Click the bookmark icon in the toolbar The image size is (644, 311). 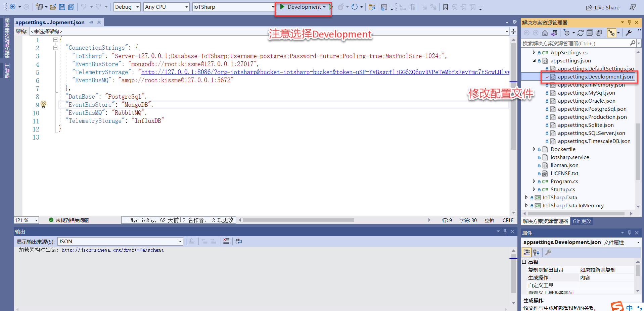tap(445, 7)
